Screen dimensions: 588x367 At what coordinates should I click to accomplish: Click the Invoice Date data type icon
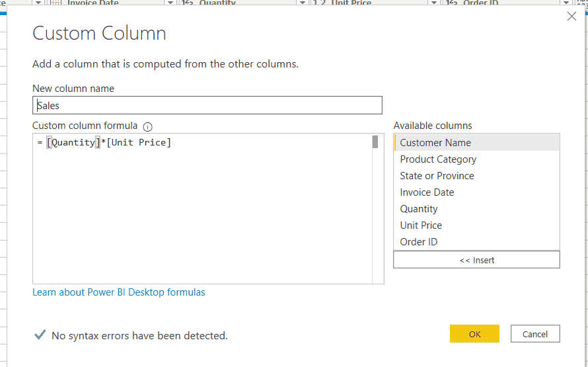point(55,3)
